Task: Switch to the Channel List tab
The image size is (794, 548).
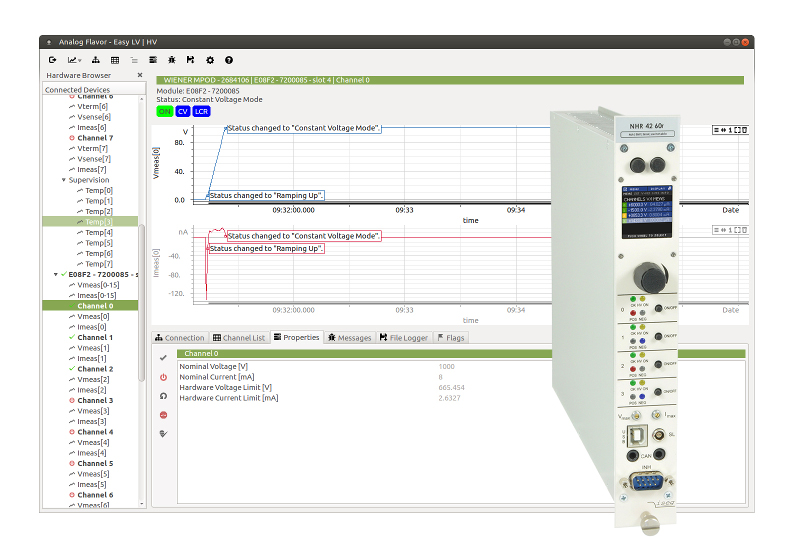Action: tap(239, 338)
